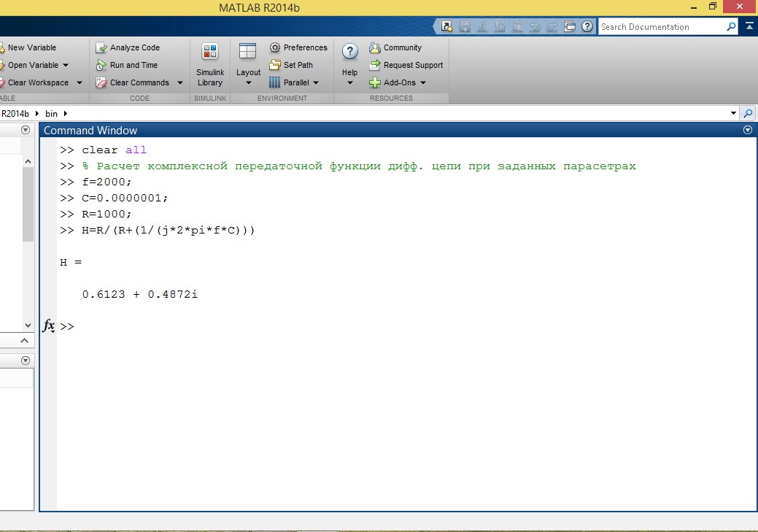Screen dimensions: 758x532
Task: Click the result text 0.6123 + 0.4872i
Action: click(x=140, y=294)
